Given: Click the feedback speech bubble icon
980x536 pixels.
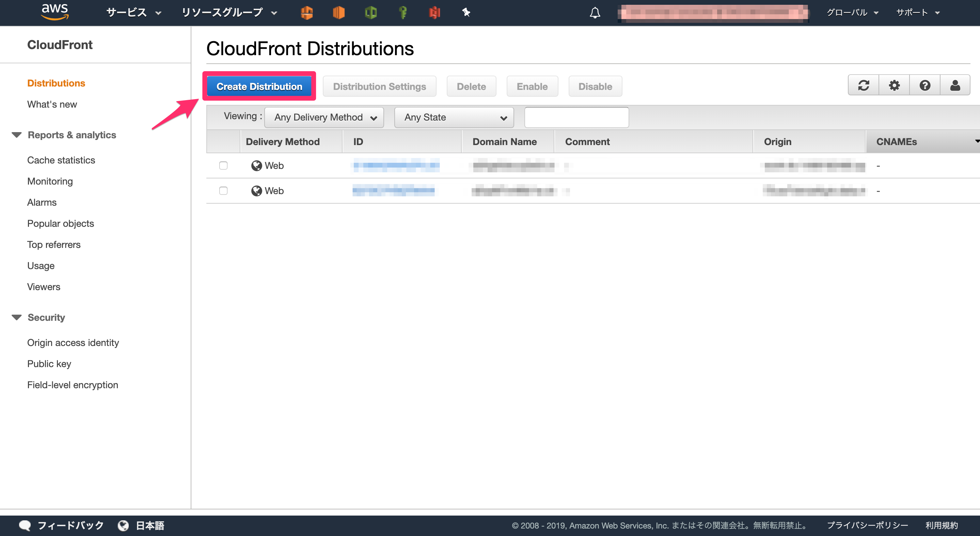Looking at the screenshot, I should 25,525.
